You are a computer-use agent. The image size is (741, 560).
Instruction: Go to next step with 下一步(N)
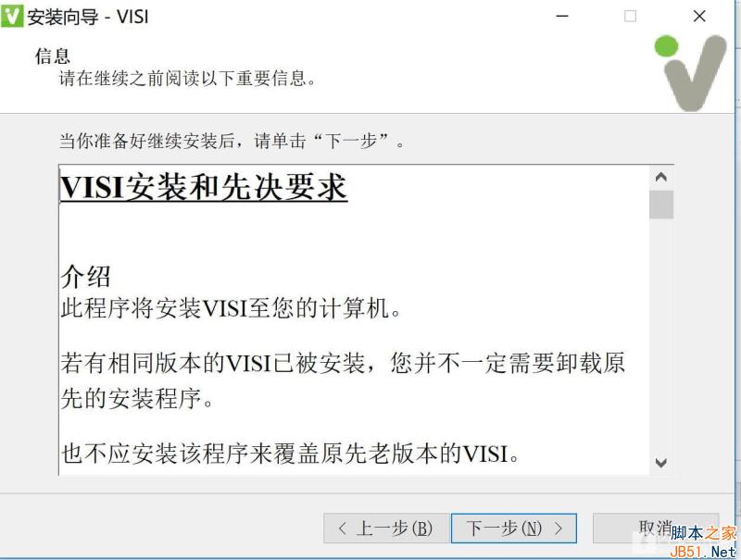click(514, 528)
